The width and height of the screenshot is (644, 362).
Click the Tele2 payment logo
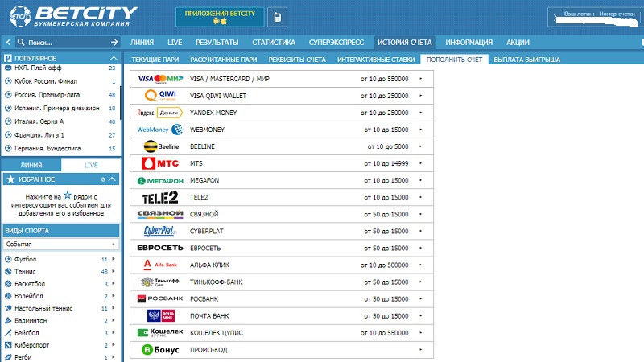pyautogui.click(x=159, y=197)
